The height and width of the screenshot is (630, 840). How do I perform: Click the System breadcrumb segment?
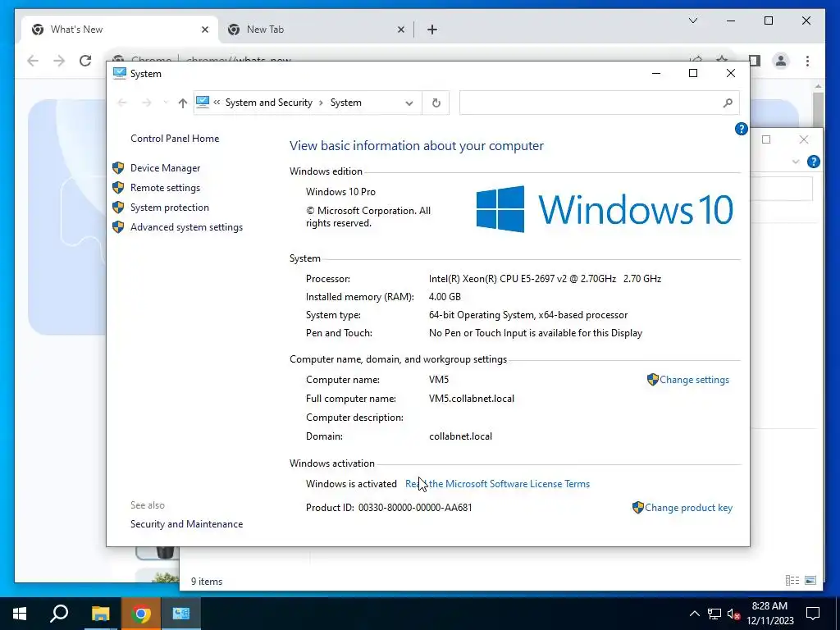click(345, 103)
